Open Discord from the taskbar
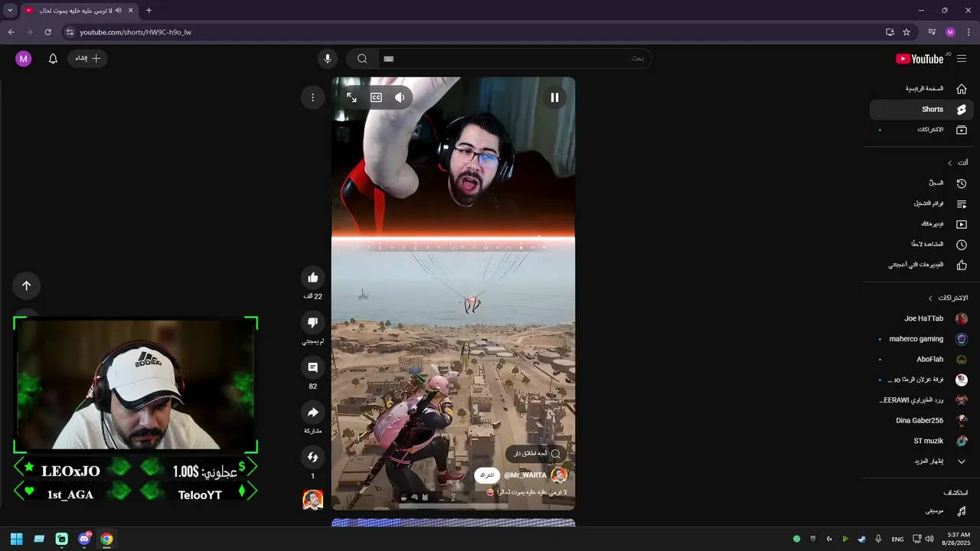980x551 pixels. pyautogui.click(x=84, y=539)
